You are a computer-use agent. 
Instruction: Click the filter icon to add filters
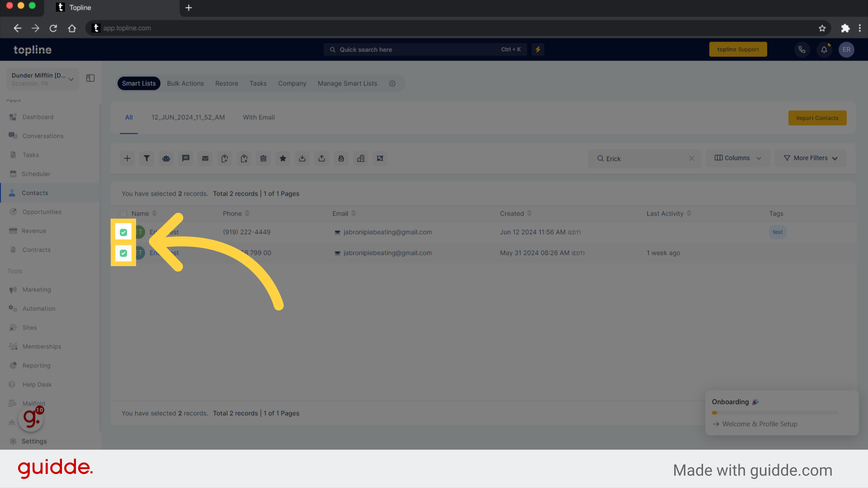click(x=146, y=159)
